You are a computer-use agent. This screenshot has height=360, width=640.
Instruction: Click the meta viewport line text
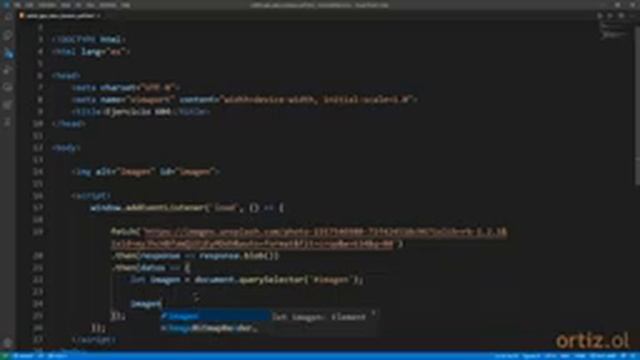244,100
